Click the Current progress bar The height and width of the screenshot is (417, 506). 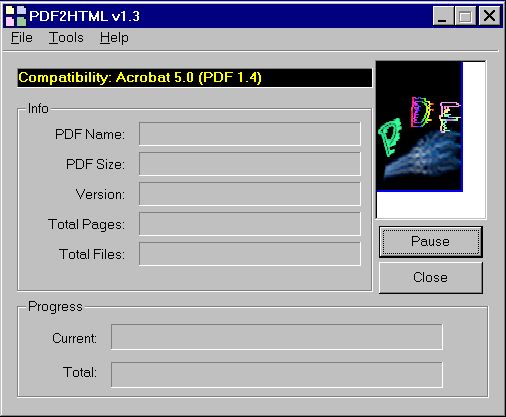pyautogui.click(x=277, y=337)
